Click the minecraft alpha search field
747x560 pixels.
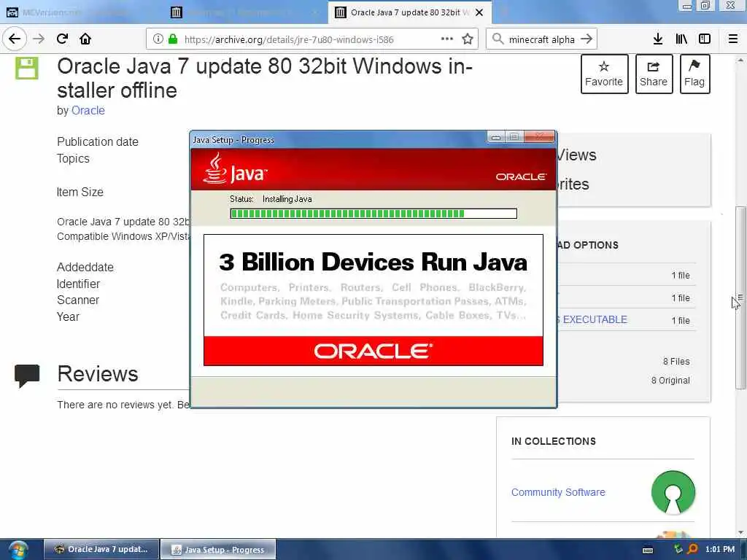(542, 39)
